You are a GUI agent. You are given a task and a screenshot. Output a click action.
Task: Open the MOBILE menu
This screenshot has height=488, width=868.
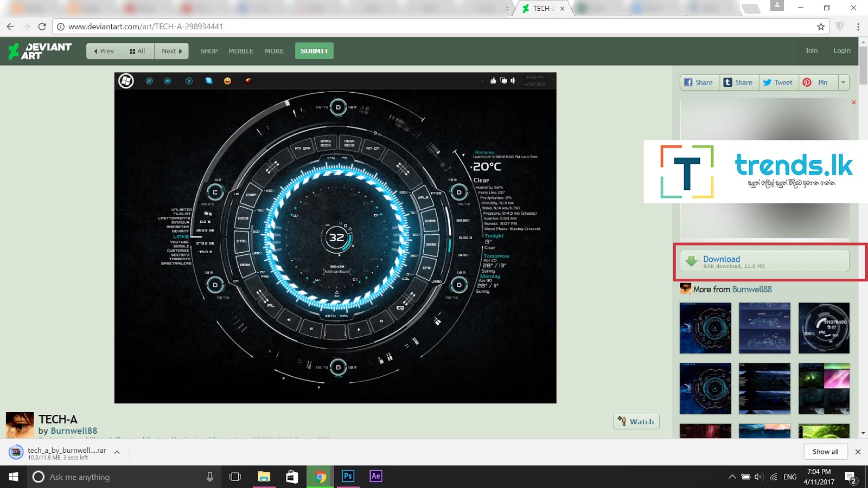coord(241,51)
